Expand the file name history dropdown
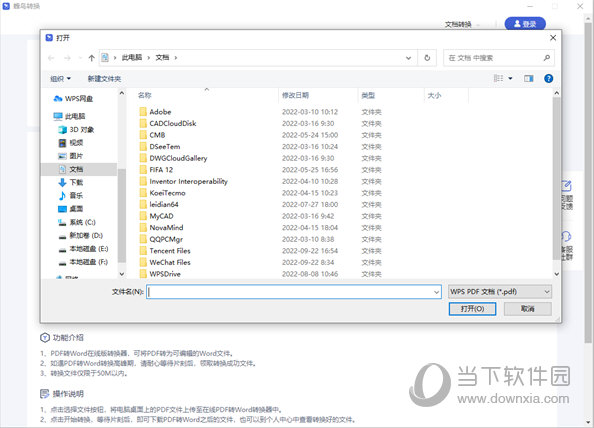 436,292
